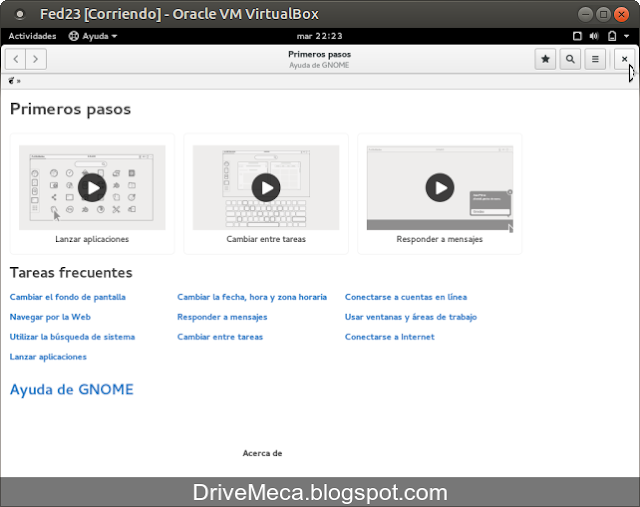The width and height of the screenshot is (640, 507).
Task: Click the Lanzar aplicaciones caption under video
Action: tap(92, 239)
